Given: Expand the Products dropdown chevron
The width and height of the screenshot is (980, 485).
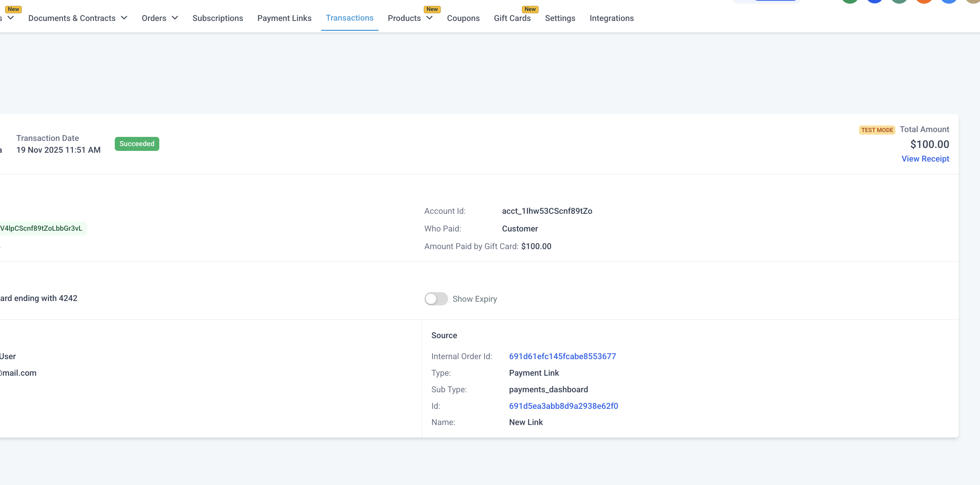Looking at the screenshot, I should [x=430, y=18].
